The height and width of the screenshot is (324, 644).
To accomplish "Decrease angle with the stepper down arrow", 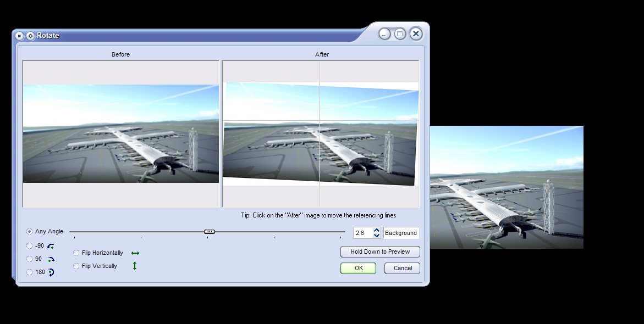I will click(x=377, y=236).
